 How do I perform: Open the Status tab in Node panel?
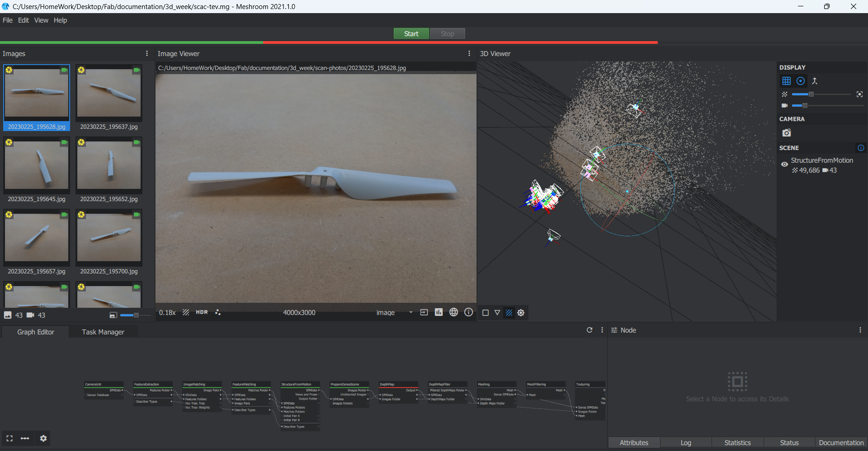click(789, 443)
